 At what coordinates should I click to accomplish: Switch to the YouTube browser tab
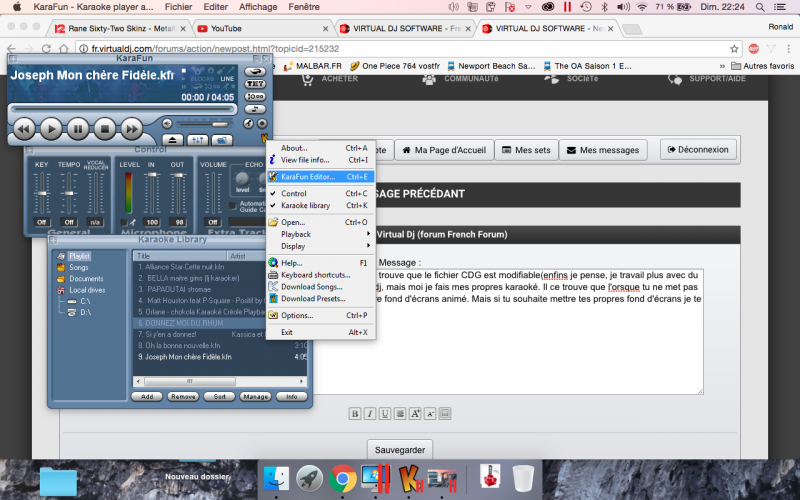pos(263,29)
